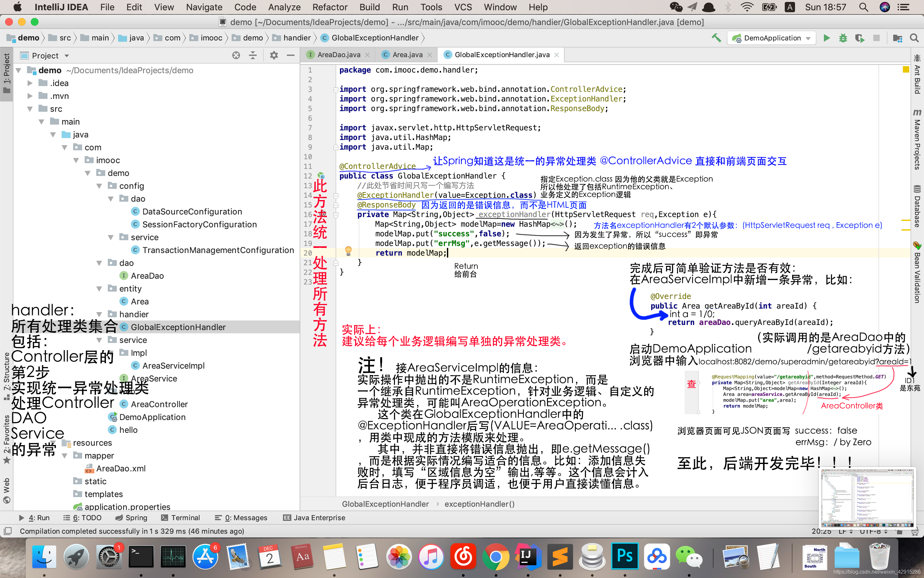The image size is (924, 578).
Task: Hide the Project panel with minus icon
Action: pyautogui.click(x=291, y=56)
